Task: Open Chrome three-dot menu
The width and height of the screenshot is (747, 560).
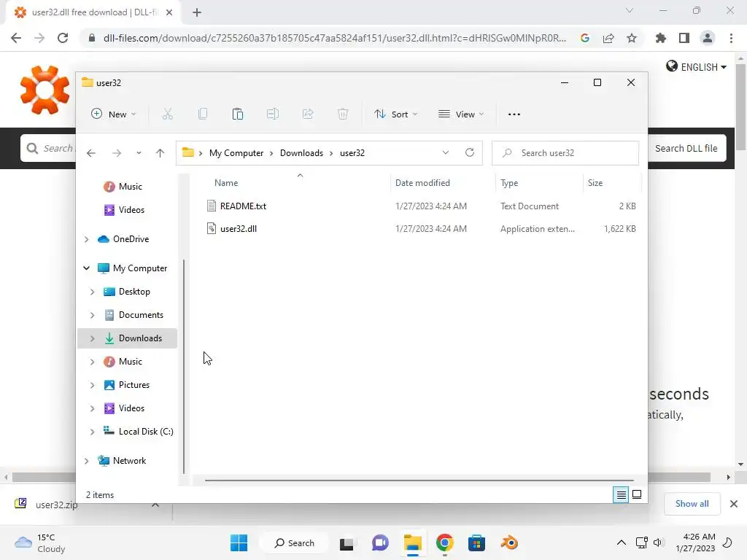Action: point(731,38)
